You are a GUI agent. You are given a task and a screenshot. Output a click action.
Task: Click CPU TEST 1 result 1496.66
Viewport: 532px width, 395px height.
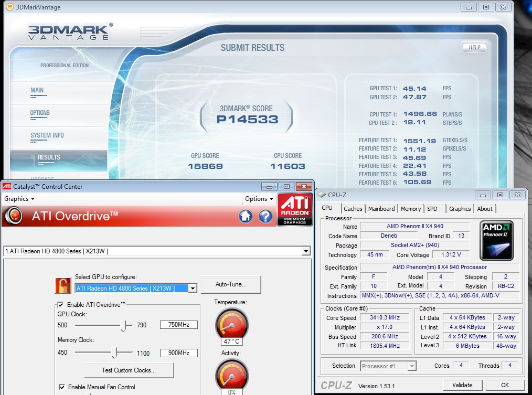coord(420,114)
